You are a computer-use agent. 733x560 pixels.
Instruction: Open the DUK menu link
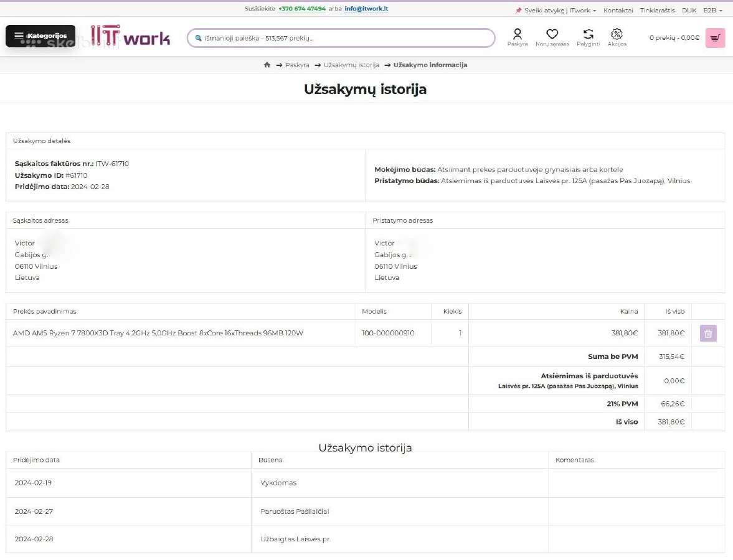tap(689, 11)
